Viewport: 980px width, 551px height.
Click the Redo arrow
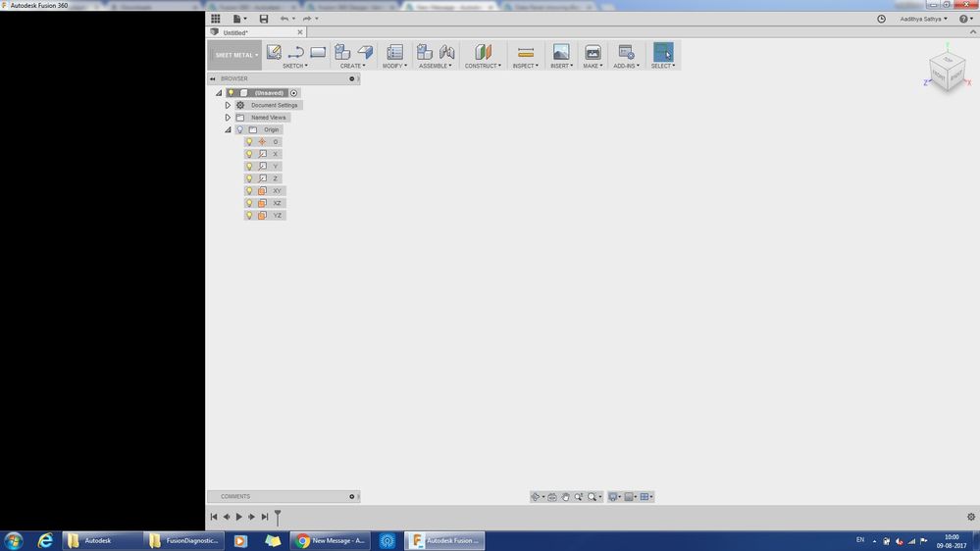tap(307, 19)
